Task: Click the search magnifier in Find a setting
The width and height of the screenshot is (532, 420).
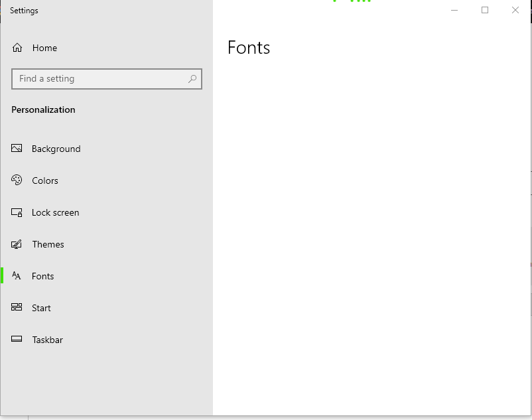Action: click(192, 78)
